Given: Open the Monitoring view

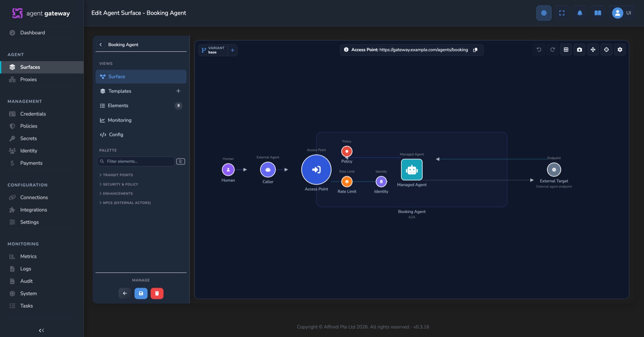Looking at the screenshot, I should click(x=141, y=120).
